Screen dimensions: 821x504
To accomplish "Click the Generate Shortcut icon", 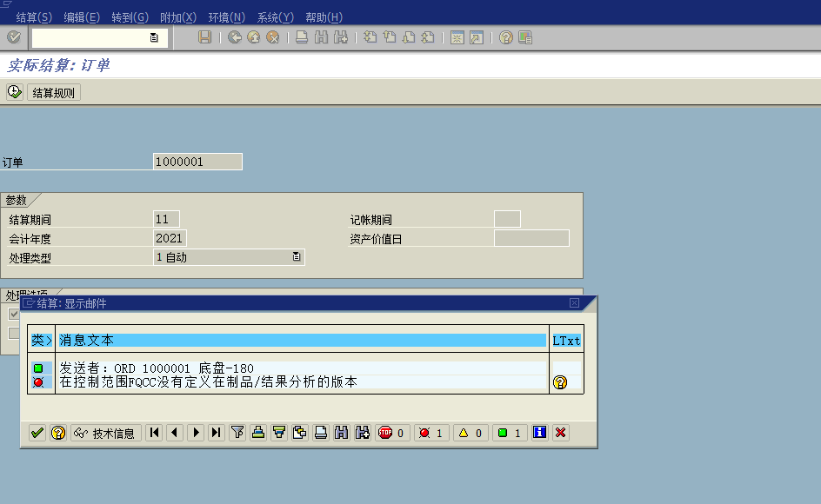I will point(477,37).
